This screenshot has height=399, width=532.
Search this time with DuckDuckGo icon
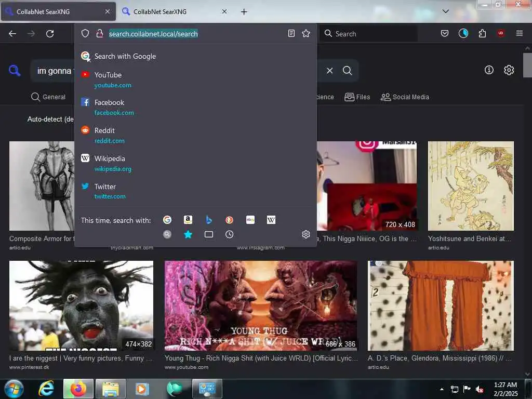(229, 220)
